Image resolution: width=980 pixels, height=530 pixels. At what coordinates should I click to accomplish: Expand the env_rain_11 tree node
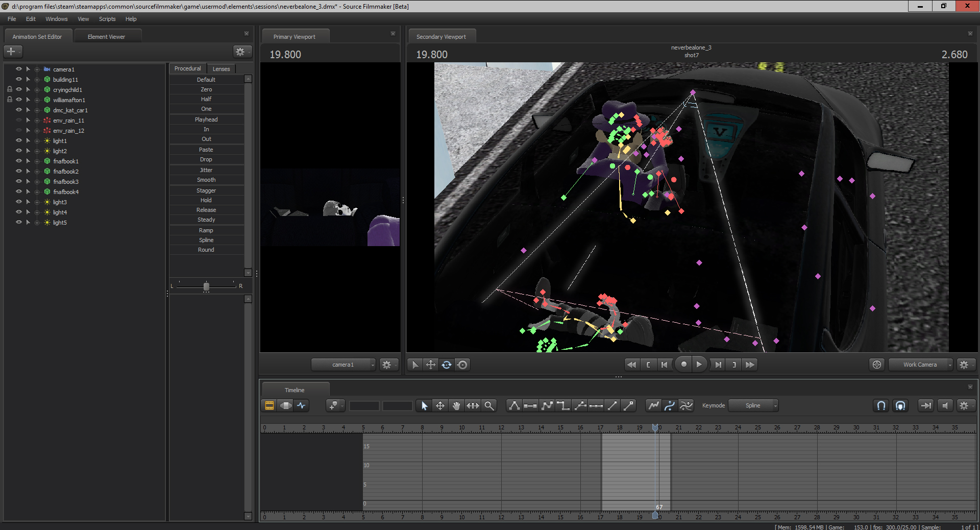click(37, 121)
